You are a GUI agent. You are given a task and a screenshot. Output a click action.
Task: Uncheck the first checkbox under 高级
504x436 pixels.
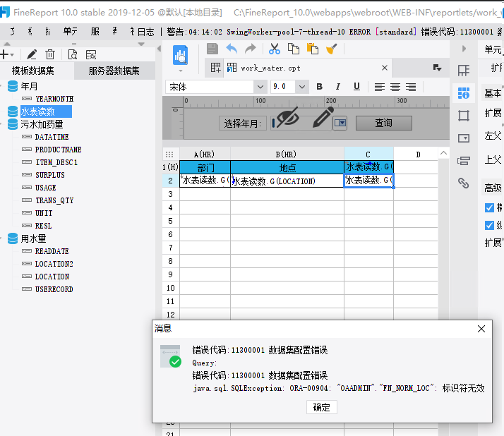click(x=489, y=208)
